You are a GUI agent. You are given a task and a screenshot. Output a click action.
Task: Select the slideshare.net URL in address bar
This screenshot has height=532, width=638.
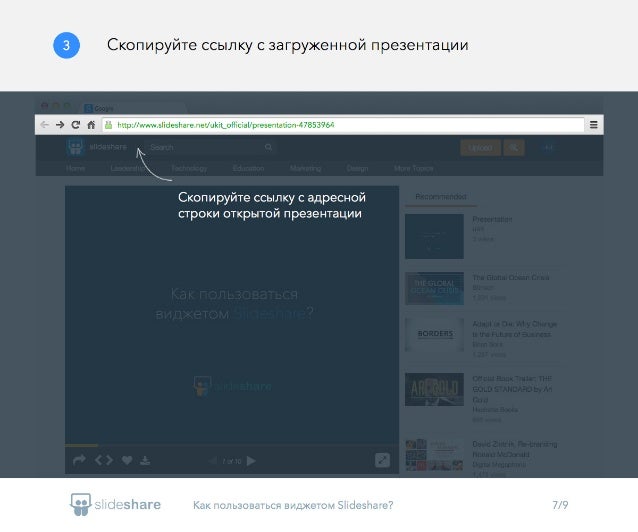226,125
